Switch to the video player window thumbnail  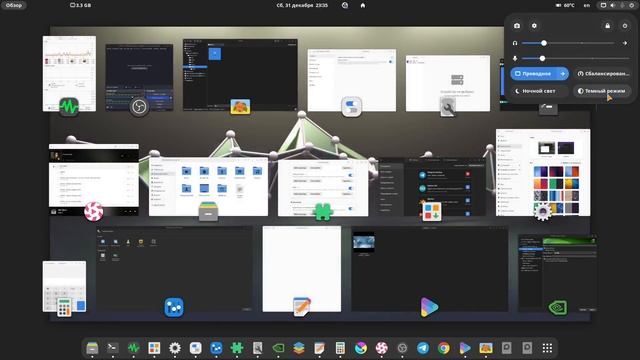pyautogui.click(x=429, y=269)
